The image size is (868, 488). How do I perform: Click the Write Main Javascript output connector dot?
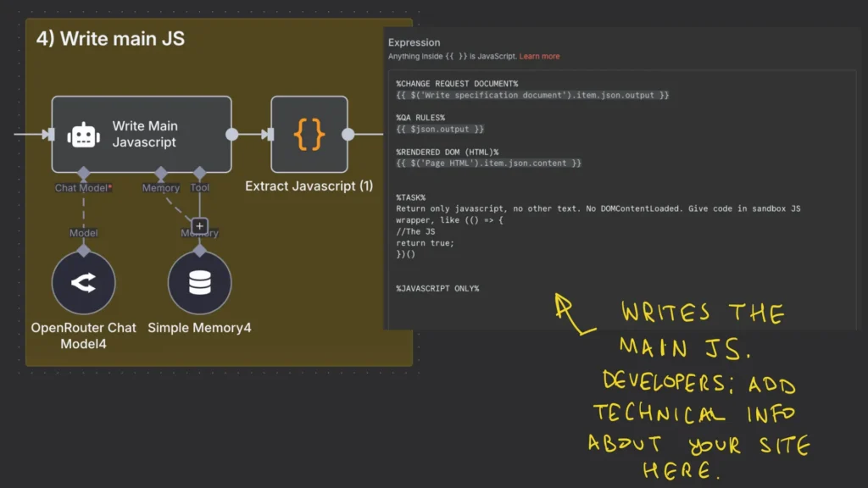pos(232,135)
